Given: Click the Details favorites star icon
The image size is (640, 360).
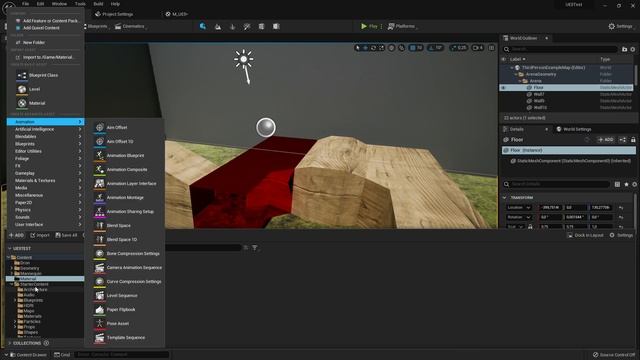Looking at the screenshot, I should tap(626, 184).
